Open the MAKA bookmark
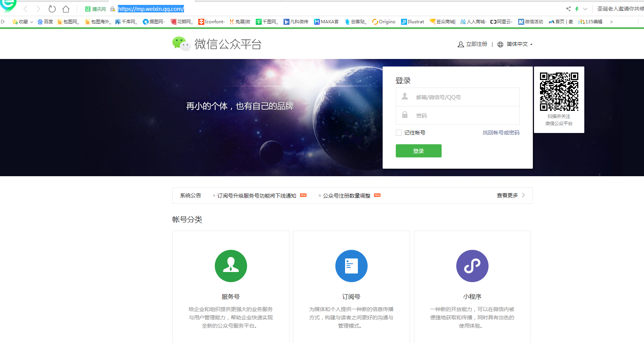Screen dimensions: 644x343 tap(326, 22)
